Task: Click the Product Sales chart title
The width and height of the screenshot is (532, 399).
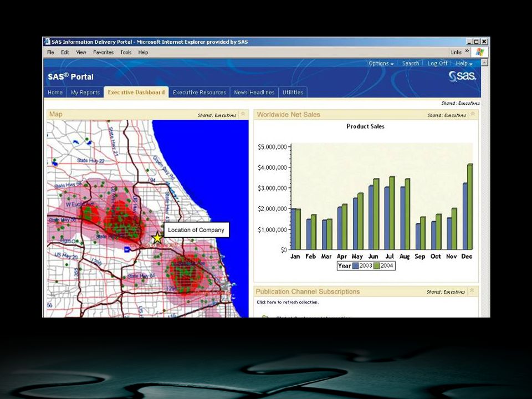Action: pyautogui.click(x=365, y=126)
